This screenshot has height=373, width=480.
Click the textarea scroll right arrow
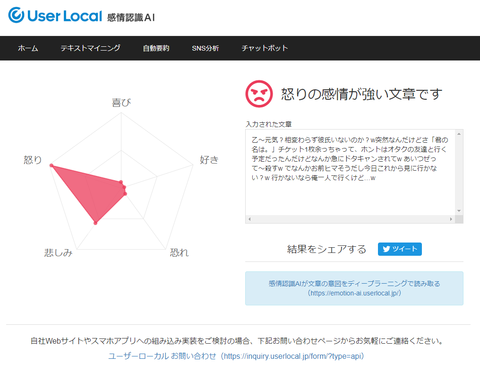[x=451, y=219]
